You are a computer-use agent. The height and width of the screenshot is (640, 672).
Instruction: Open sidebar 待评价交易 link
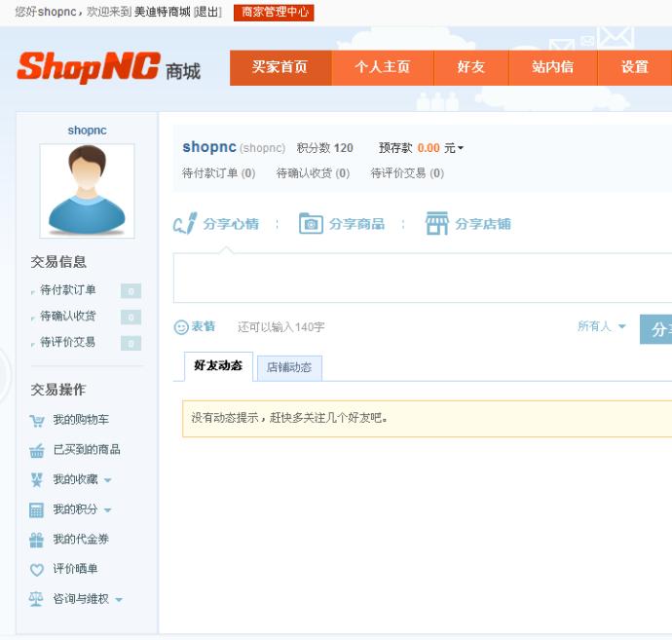68,342
